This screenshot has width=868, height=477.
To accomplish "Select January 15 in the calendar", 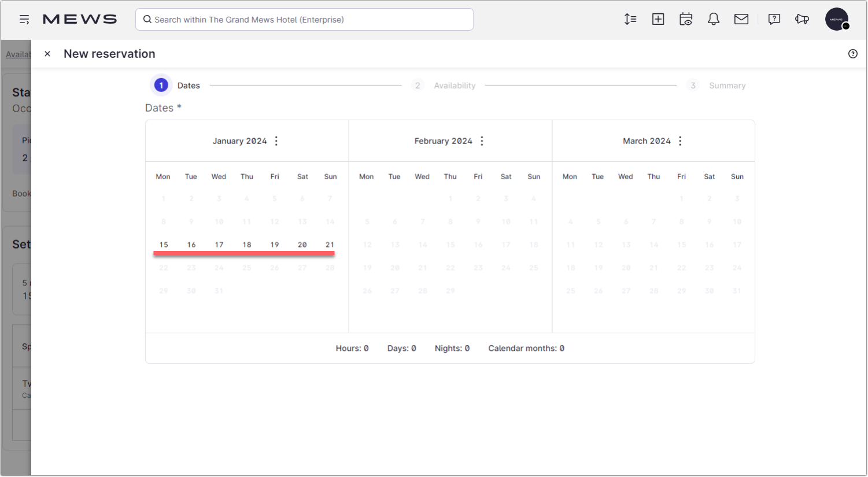I will click(x=164, y=245).
